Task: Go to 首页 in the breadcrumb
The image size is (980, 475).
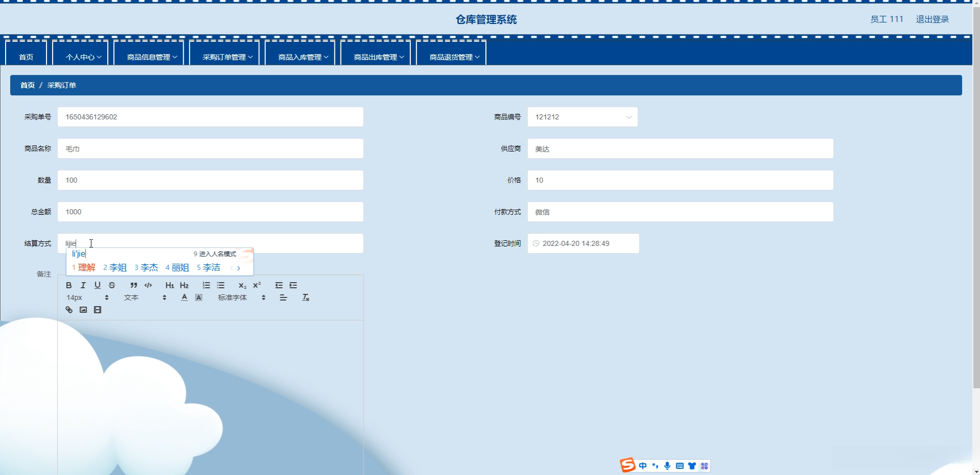Action: pos(28,85)
